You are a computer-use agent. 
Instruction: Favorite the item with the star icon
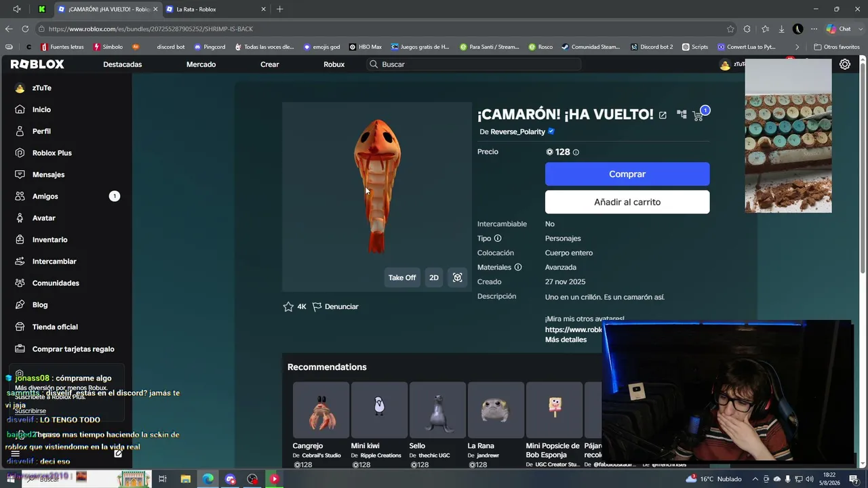click(288, 306)
